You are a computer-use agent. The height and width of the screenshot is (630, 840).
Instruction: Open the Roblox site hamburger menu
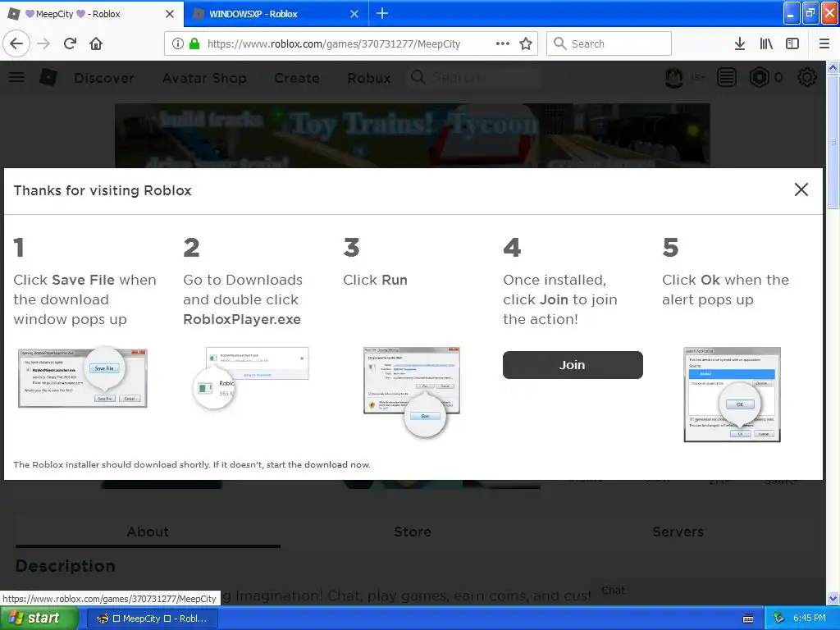coord(16,77)
